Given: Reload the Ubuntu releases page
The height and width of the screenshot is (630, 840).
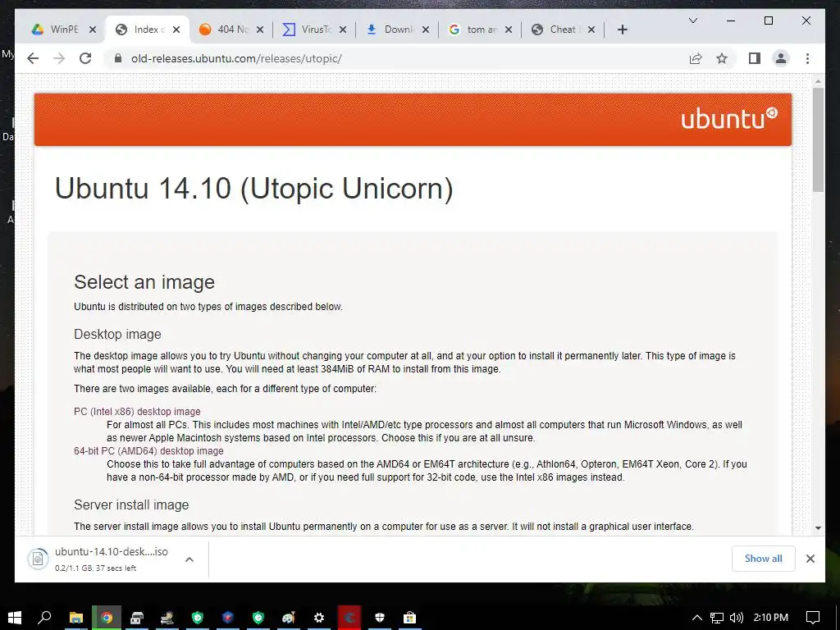Looking at the screenshot, I should click(x=85, y=58).
